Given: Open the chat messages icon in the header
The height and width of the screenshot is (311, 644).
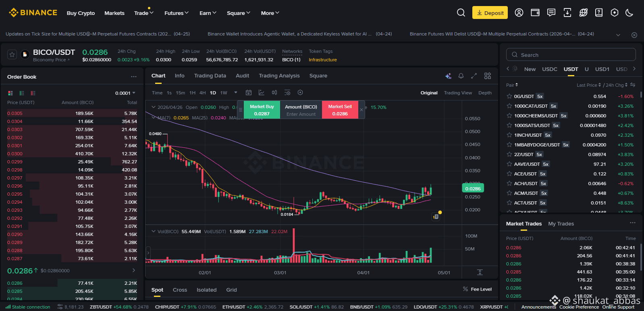Looking at the screenshot, I should click(x=551, y=13).
